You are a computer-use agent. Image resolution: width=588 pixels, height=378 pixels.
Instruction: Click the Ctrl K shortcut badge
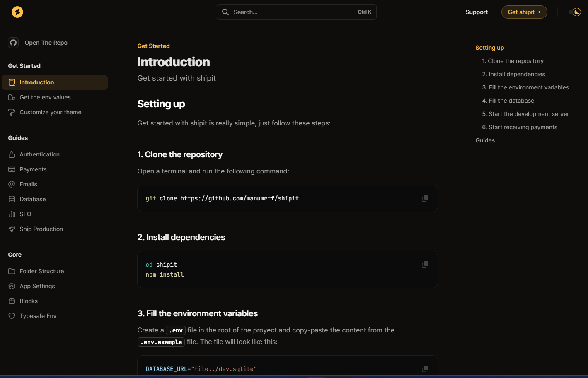coord(365,12)
